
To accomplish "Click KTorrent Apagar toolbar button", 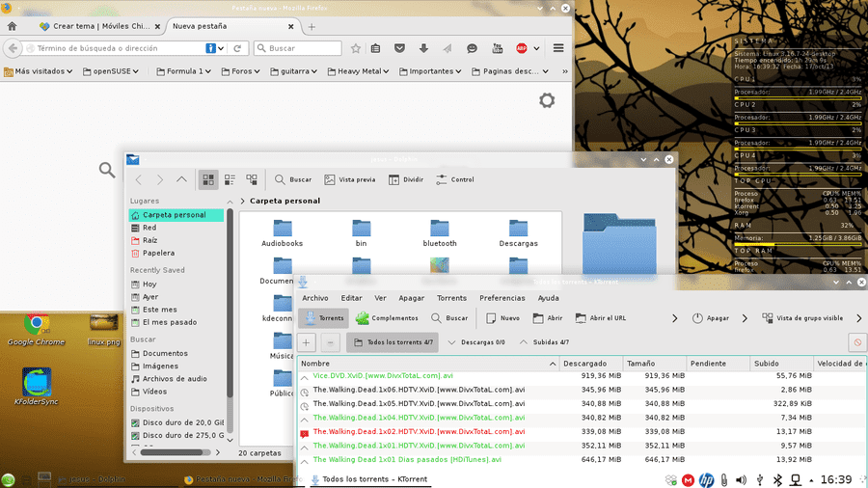I will point(710,318).
